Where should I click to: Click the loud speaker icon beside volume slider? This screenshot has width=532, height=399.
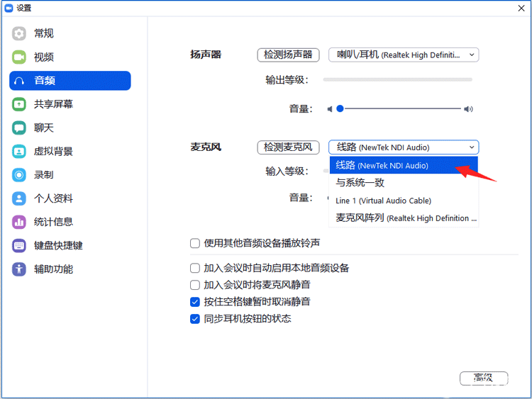[x=469, y=109]
